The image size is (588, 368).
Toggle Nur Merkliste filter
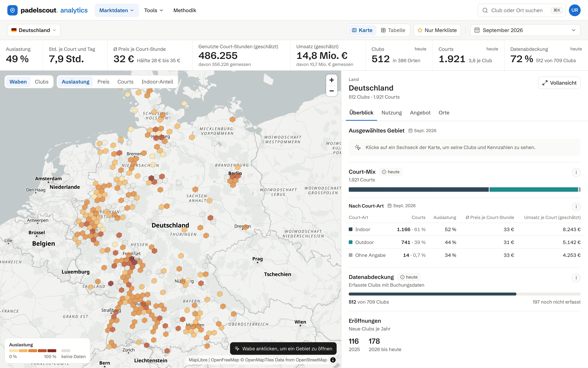pos(437,30)
